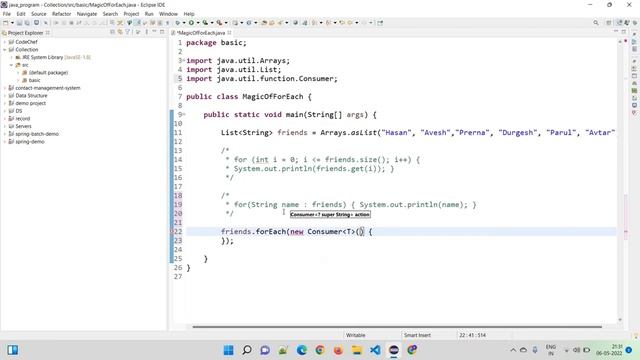Open File Explorer from the taskbar

point(357,350)
